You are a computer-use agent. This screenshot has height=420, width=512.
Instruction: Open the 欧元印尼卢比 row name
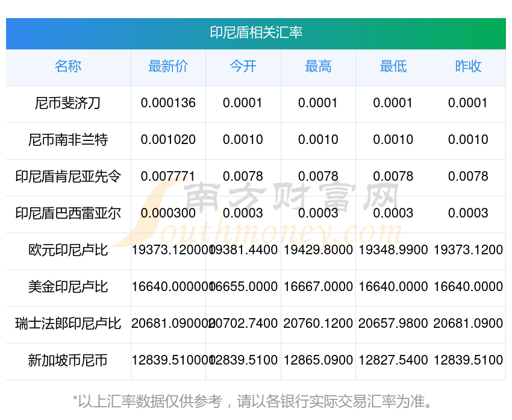68,250
